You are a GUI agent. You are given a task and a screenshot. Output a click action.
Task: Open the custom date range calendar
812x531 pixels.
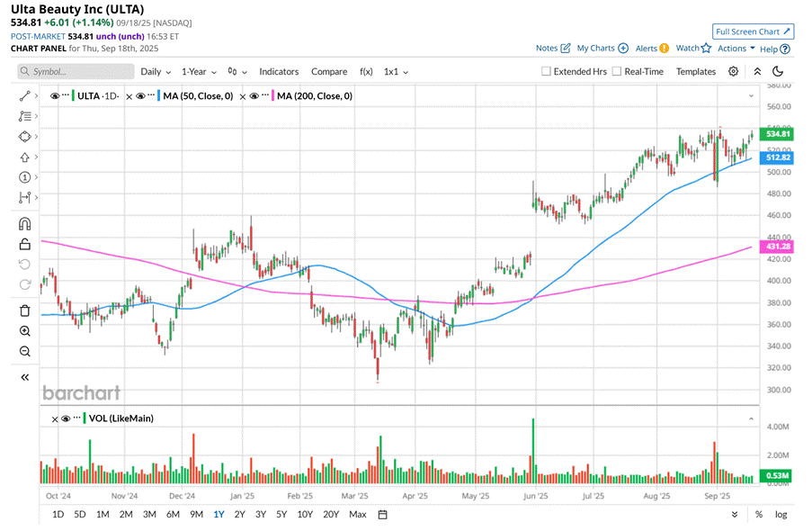(383, 515)
